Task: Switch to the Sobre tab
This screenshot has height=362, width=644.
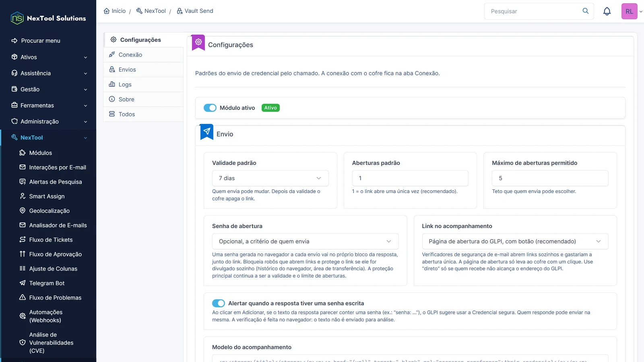Action: click(143, 99)
